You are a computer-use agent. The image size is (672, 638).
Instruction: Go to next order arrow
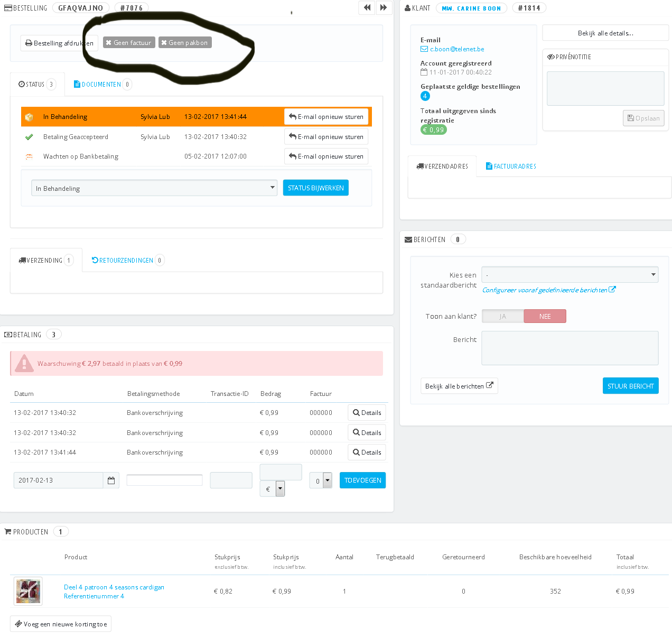384,7
